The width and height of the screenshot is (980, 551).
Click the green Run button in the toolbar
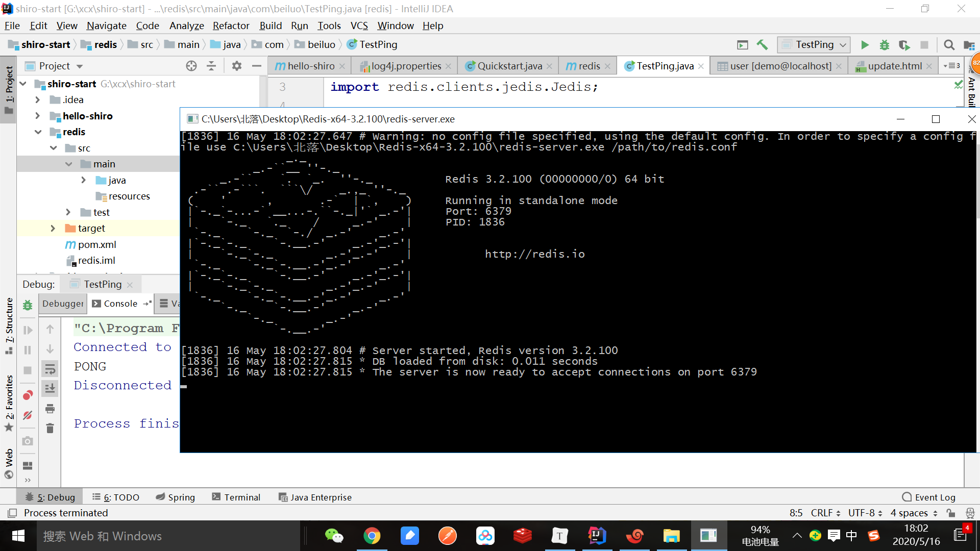click(x=865, y=45)
